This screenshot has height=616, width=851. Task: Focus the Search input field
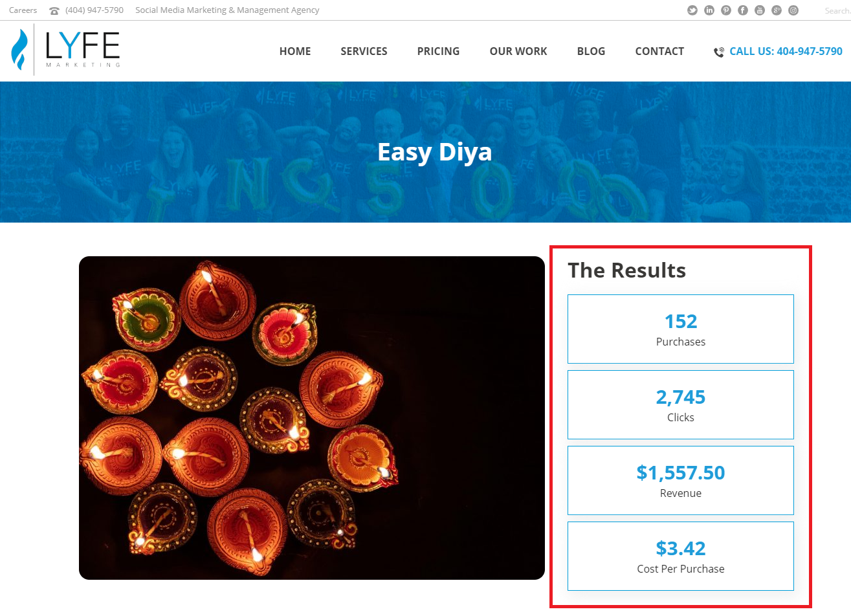[836, 10]
